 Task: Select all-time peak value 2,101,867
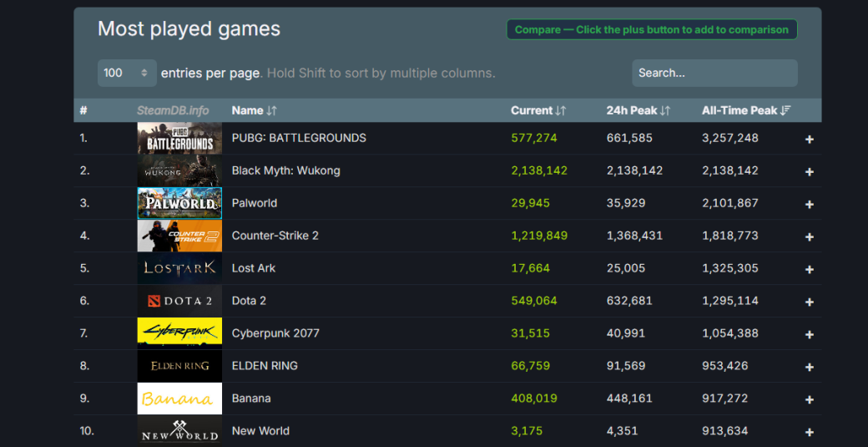click(x=730, y=203)
